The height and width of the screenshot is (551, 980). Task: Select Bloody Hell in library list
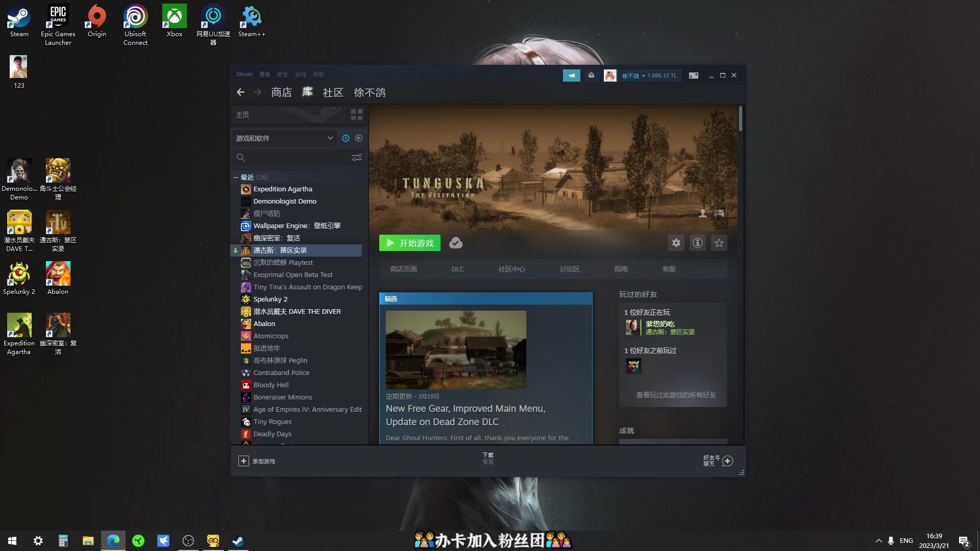pyautogui.click(x=301, y=385)
